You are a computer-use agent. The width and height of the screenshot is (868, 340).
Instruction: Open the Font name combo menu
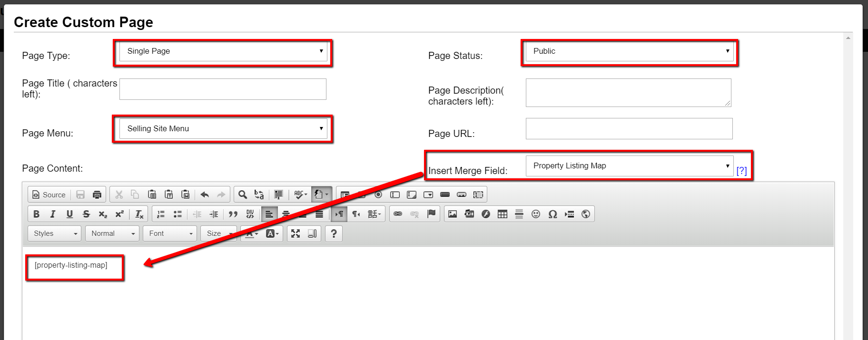point(170,233)
